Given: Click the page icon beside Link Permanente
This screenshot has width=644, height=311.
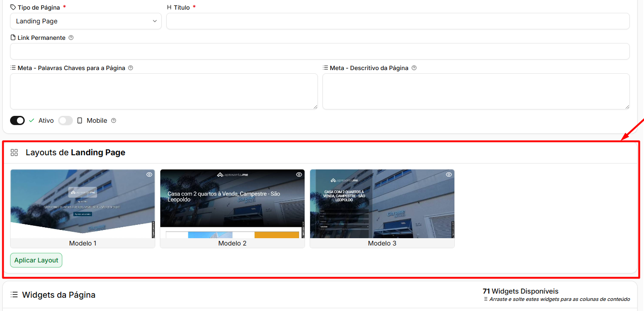Looking at the screenshot, I should click(13, 38).
